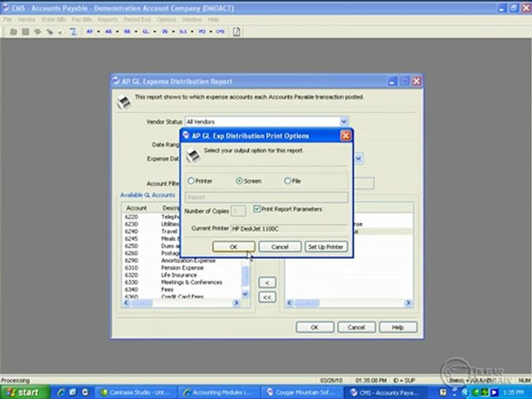Open the AP toolbar dropdown arrow

point(98,32)
